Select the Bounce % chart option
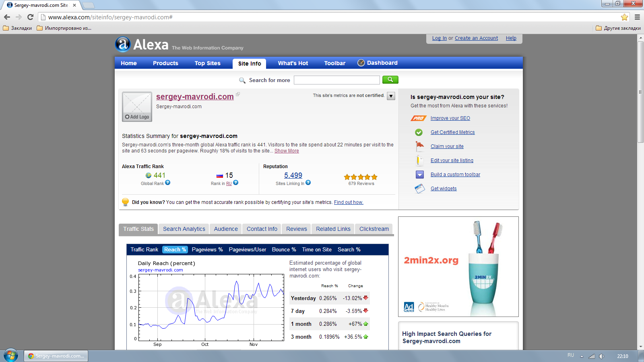Image resolution: width=644 pixels, height=362 pixels. [284, 249]
